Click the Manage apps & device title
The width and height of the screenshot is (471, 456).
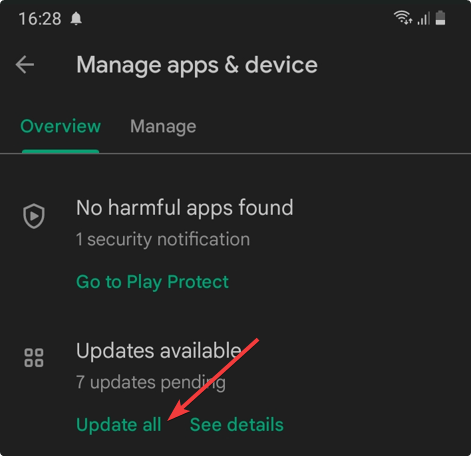pos(197,65)
